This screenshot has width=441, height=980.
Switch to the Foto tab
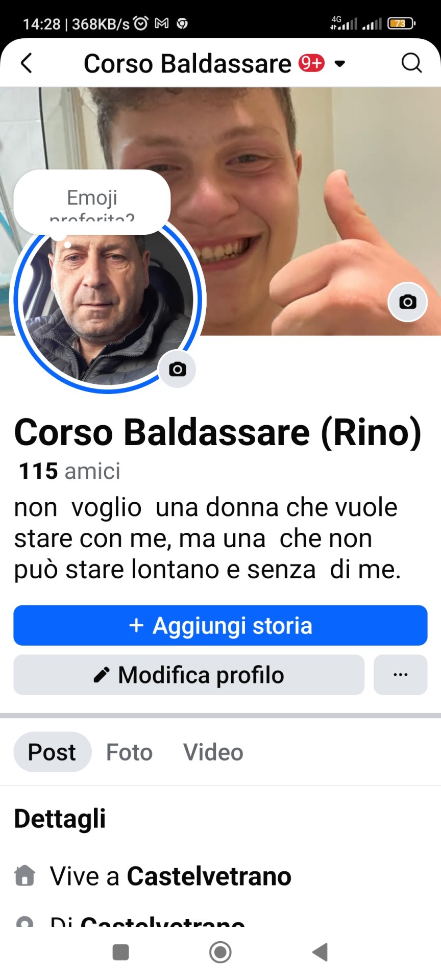pos(129,752)
